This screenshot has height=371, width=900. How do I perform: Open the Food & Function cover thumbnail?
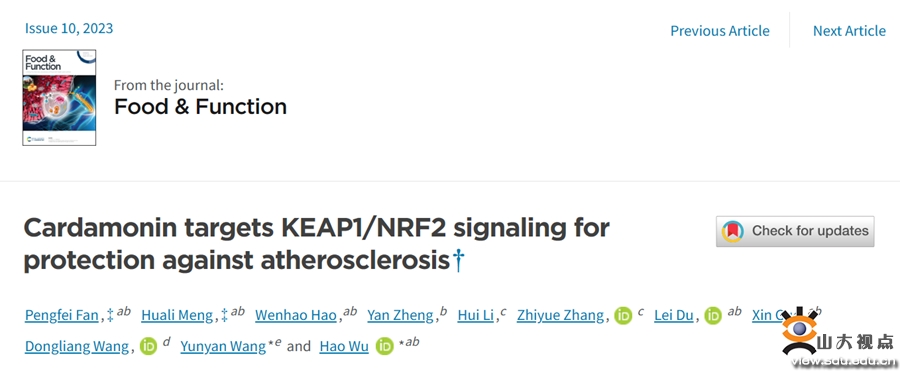[x=59, y=98]
